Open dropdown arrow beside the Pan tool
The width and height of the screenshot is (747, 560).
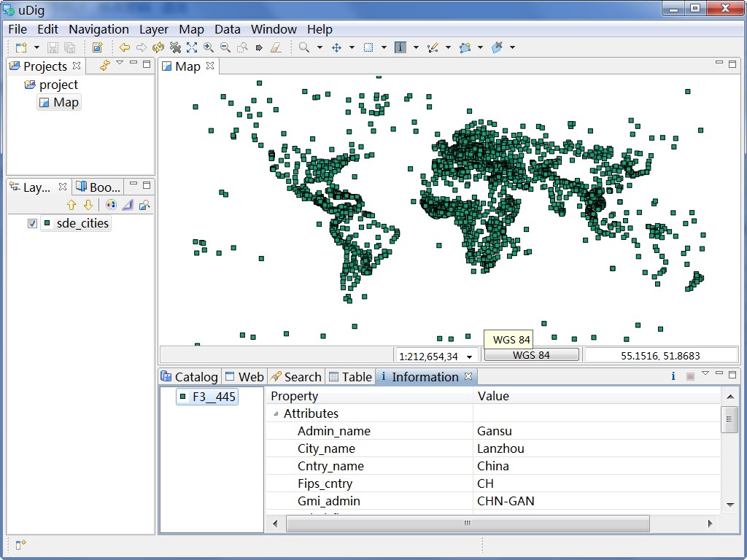pos(352,48)
